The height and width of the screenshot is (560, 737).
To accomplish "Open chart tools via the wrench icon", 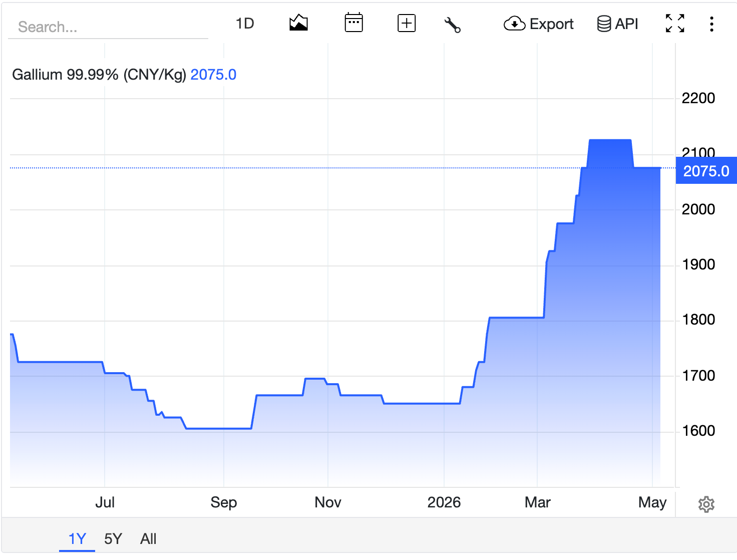I will point(453,25).
